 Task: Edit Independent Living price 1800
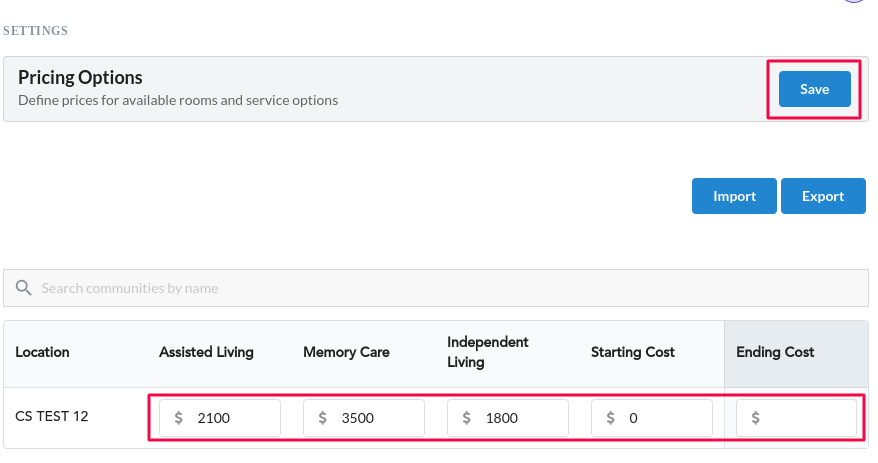(507, 418)
